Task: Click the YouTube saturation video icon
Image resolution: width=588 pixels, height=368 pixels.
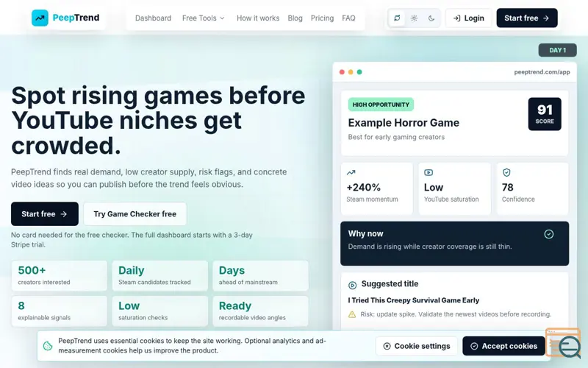Action: [429, 173]
